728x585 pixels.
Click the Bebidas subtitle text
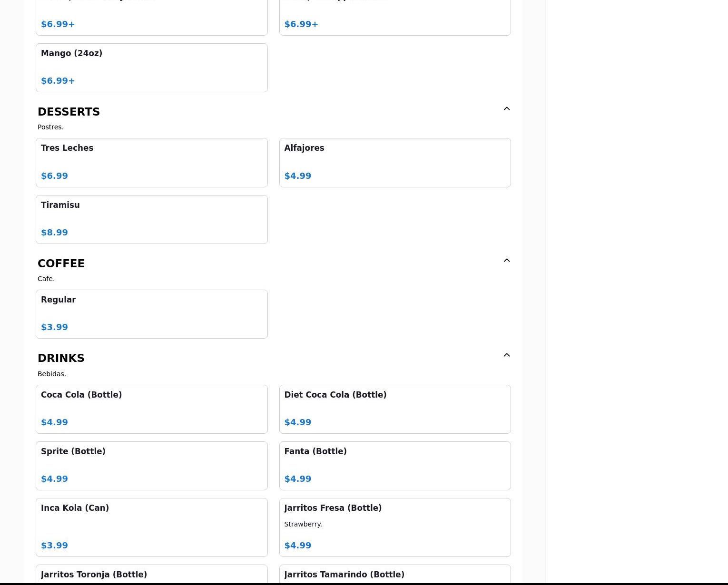click(52, 374)
